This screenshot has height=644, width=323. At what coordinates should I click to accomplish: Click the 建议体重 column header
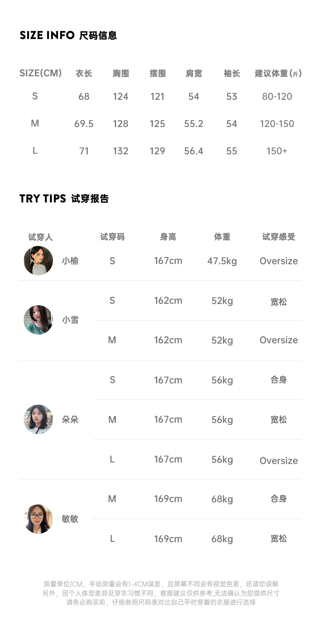(278, 73)
